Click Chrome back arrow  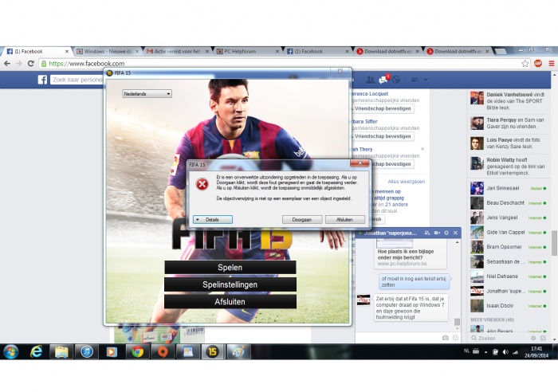click(x=7, y=64)
